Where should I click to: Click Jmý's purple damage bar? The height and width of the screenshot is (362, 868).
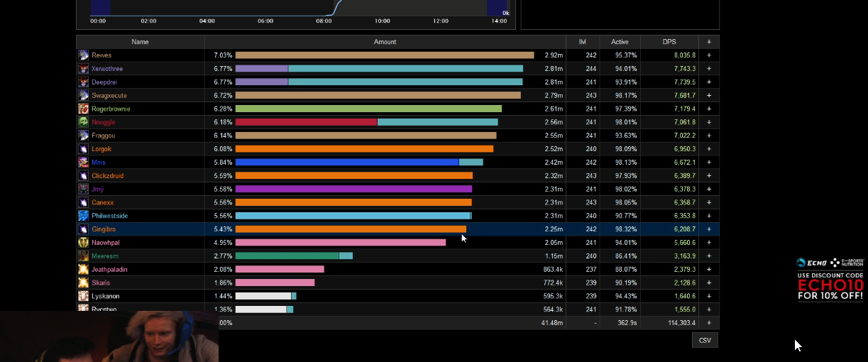(353, 190)
